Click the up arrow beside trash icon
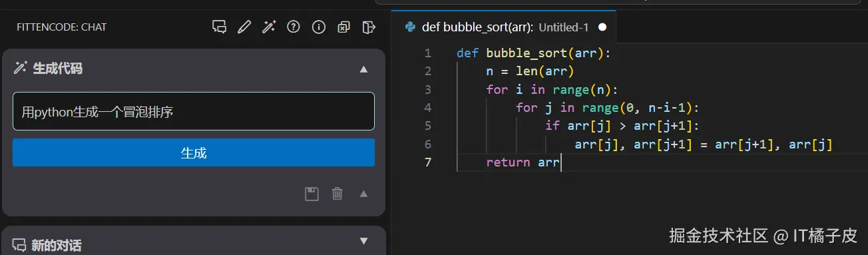868x255 pixels. pos(363,194)
